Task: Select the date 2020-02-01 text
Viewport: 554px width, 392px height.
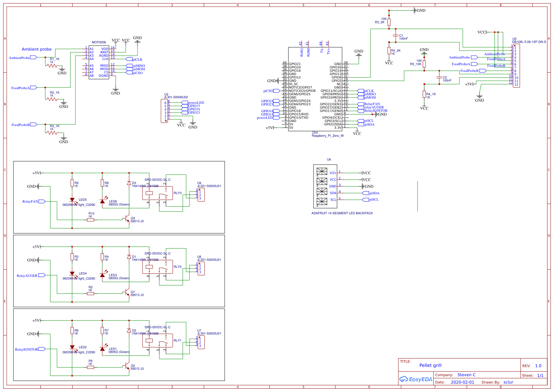Action: click(x=463, y=382)
